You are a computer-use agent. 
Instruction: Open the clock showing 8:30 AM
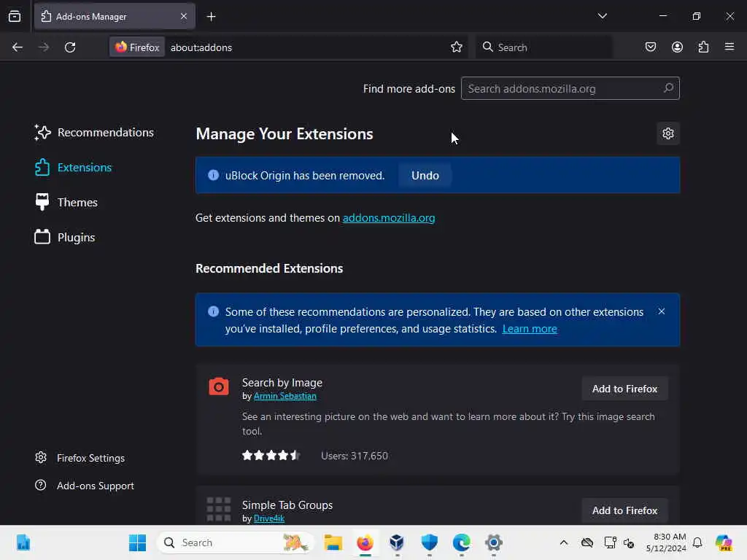(665, 542)
